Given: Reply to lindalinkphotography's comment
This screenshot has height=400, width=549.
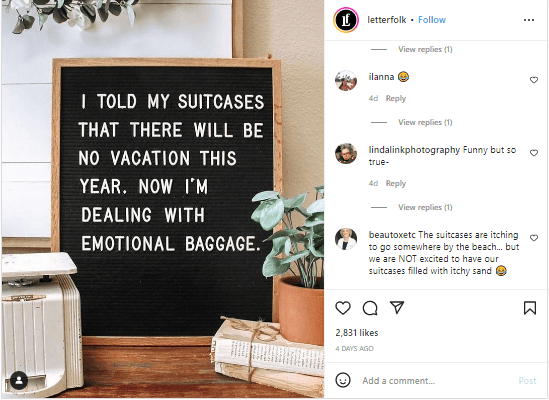Looking at the screenshot, I should tap(396, 184).
